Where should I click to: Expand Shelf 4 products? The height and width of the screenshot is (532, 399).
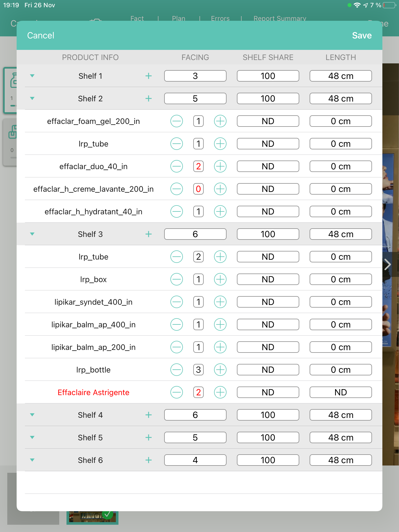(x=32, y=415)
